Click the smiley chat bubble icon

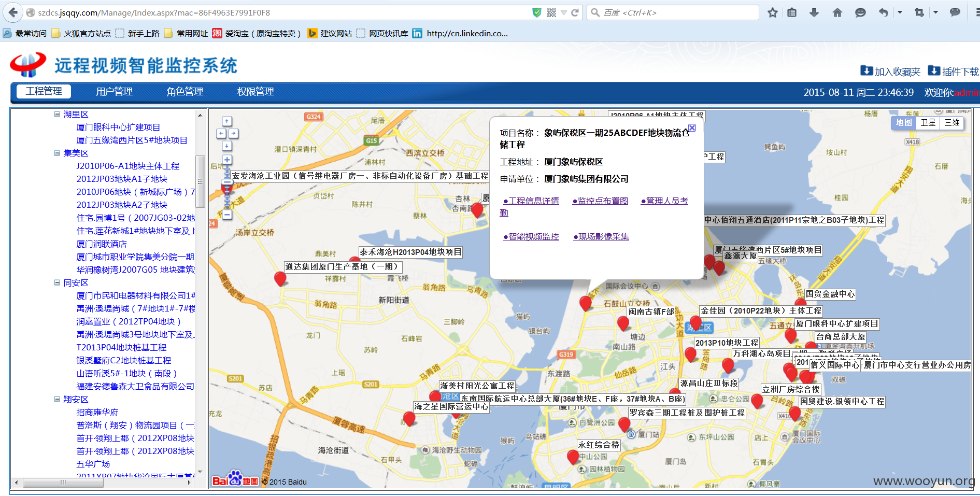click(860, 12)
